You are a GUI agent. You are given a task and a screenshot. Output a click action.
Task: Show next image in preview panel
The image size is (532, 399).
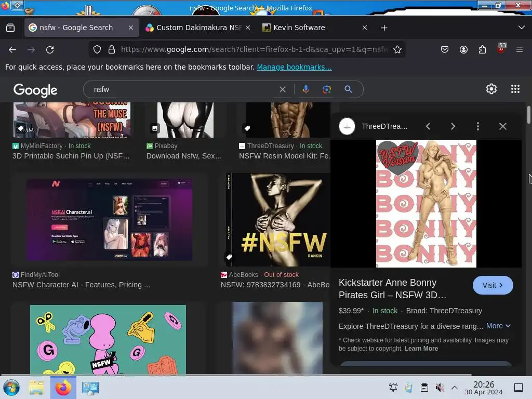click(453, 126)
